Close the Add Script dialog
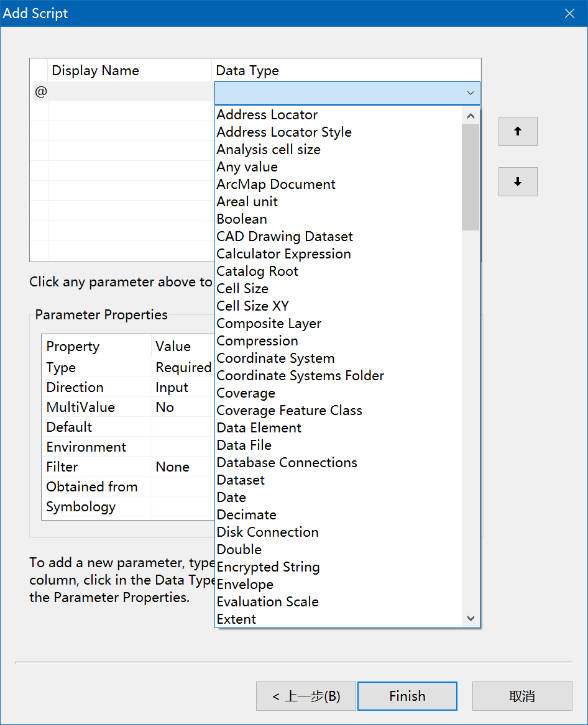 tap(569, 14)
